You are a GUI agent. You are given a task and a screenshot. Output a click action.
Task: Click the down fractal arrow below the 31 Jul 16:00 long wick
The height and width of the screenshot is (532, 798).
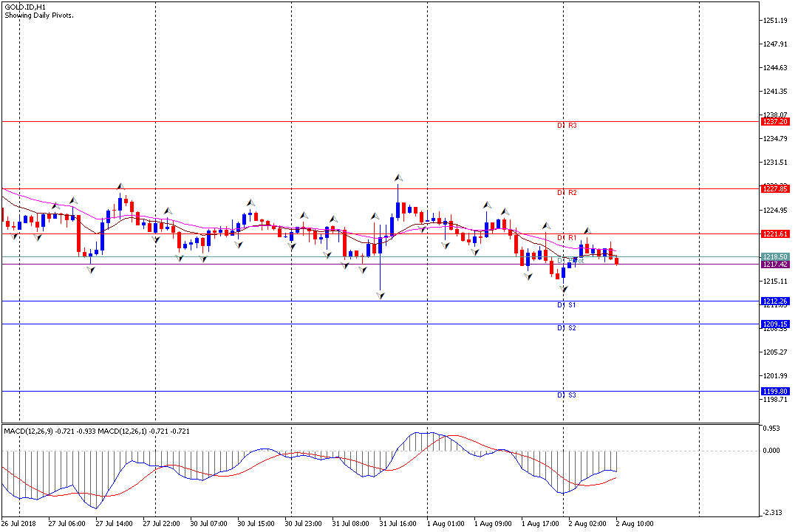381,296
